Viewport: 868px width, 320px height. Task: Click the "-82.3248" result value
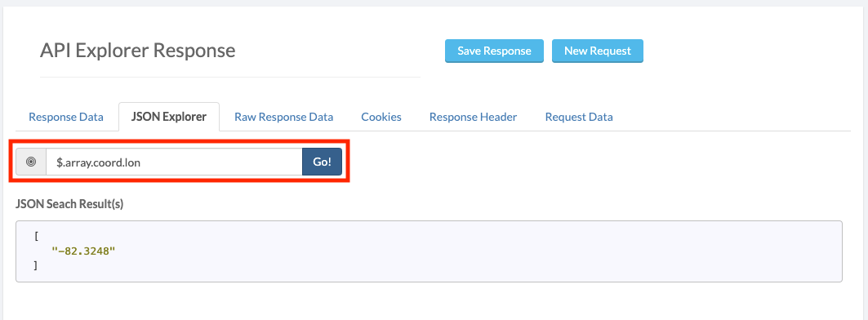pos(83,251)
